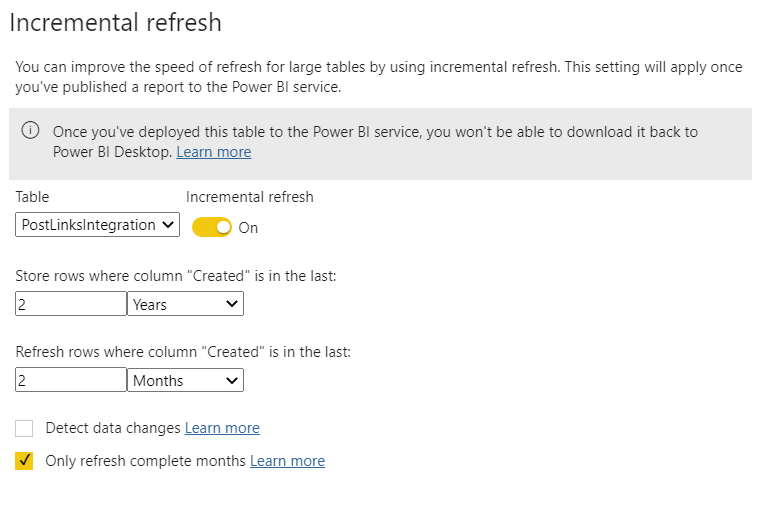The image size is (759, 505).
Task: Open Learn more beside Only refresh complete months
Action: tap(287, 461)
